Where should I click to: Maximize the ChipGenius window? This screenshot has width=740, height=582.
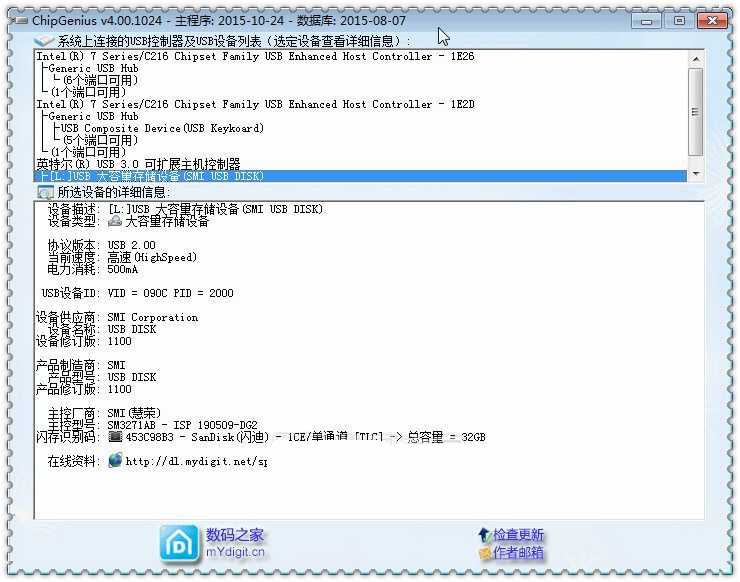point(679,20)
